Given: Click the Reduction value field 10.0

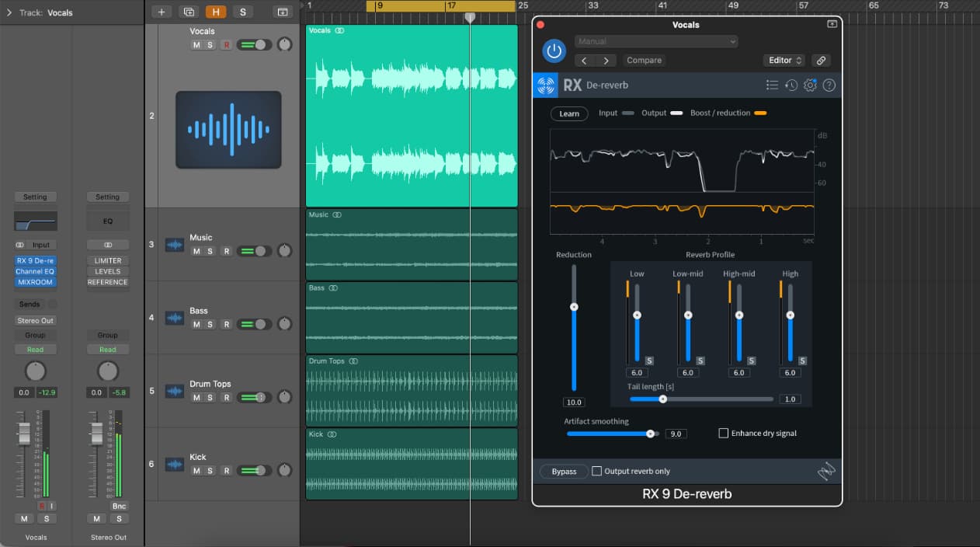Looking at the screenshot, I should point(575,402).
